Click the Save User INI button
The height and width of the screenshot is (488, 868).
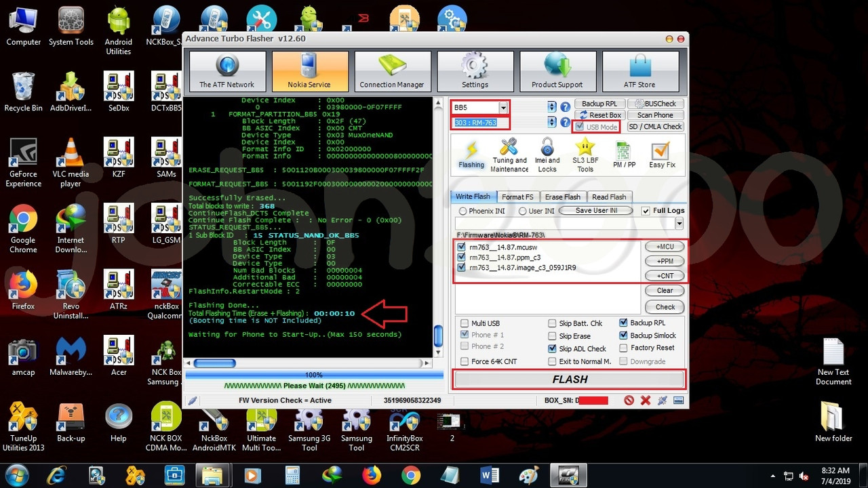(596, 211)
